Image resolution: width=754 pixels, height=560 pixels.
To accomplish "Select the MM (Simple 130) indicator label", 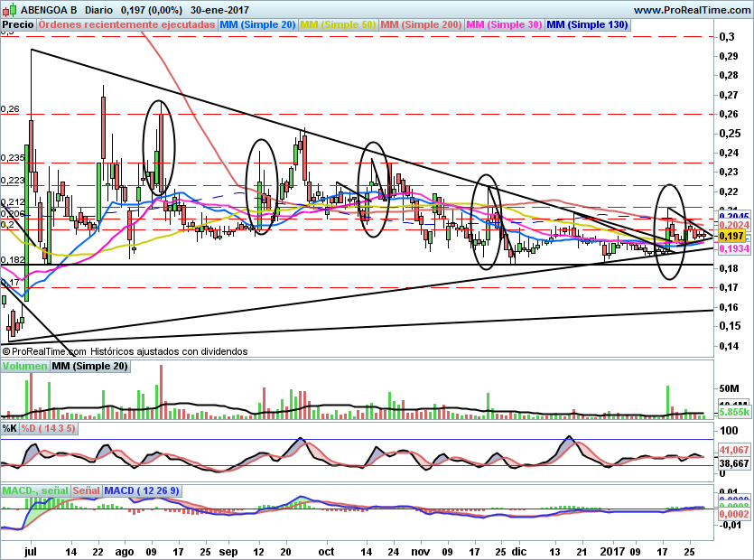I will tap(588, 24).
